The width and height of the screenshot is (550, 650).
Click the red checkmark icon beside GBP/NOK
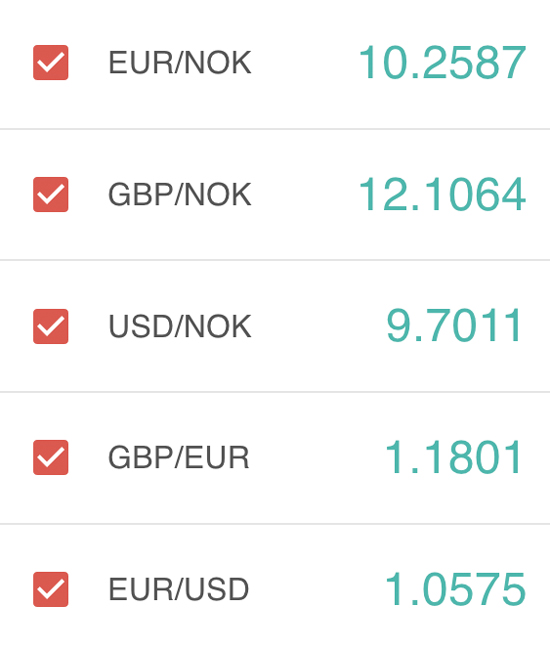coord(51,194)
